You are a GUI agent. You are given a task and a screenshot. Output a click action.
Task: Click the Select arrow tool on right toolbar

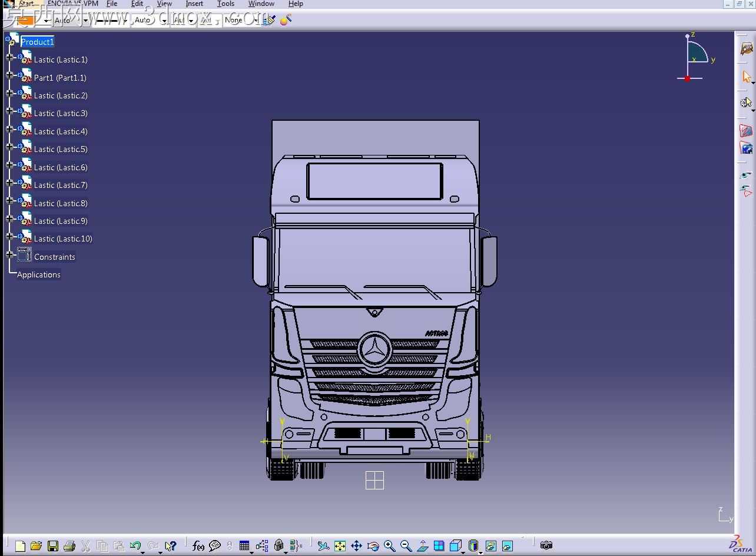click(747, 77)
